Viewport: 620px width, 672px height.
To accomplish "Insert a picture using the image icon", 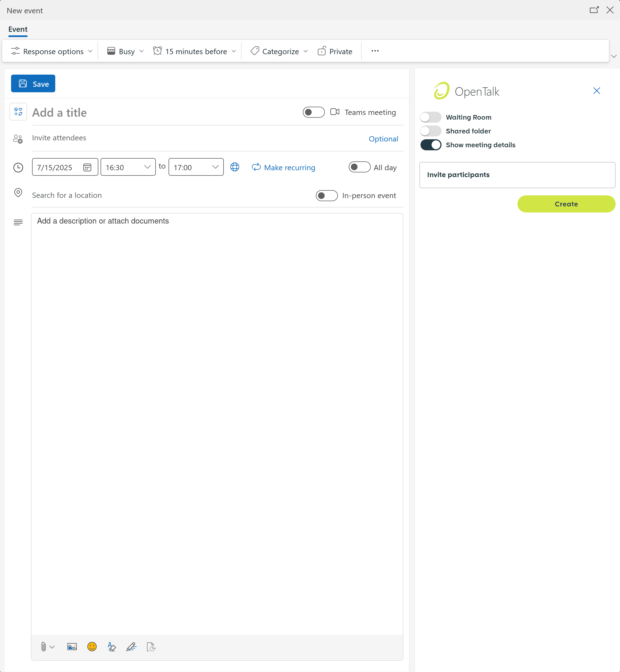I will click(x=72, y=647).
